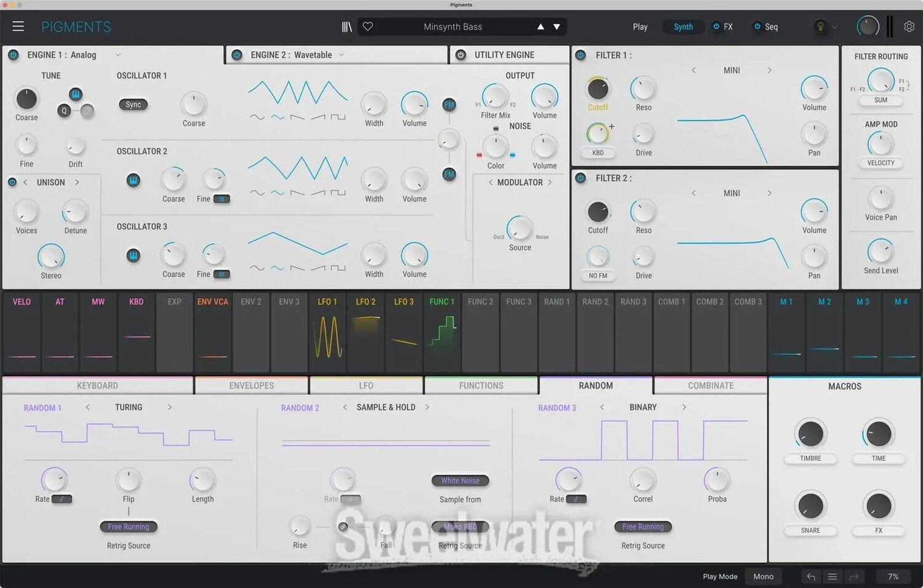Click the Filter 1 Cutoff knob
The width and height of the screenshot is (923, 588).
(597, 90)
